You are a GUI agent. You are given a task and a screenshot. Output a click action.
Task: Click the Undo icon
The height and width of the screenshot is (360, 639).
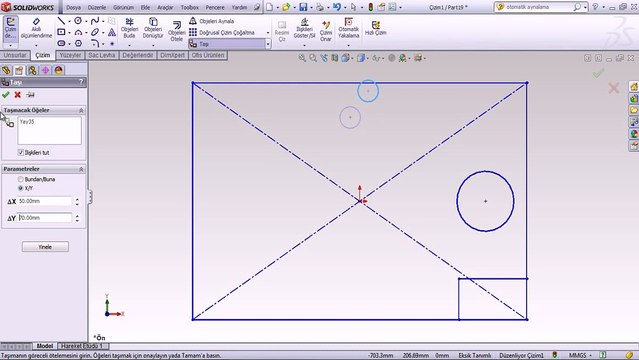pos(337,7)
